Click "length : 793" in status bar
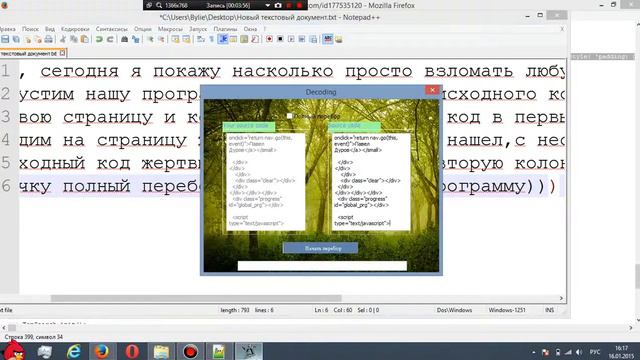 point(235,310)
